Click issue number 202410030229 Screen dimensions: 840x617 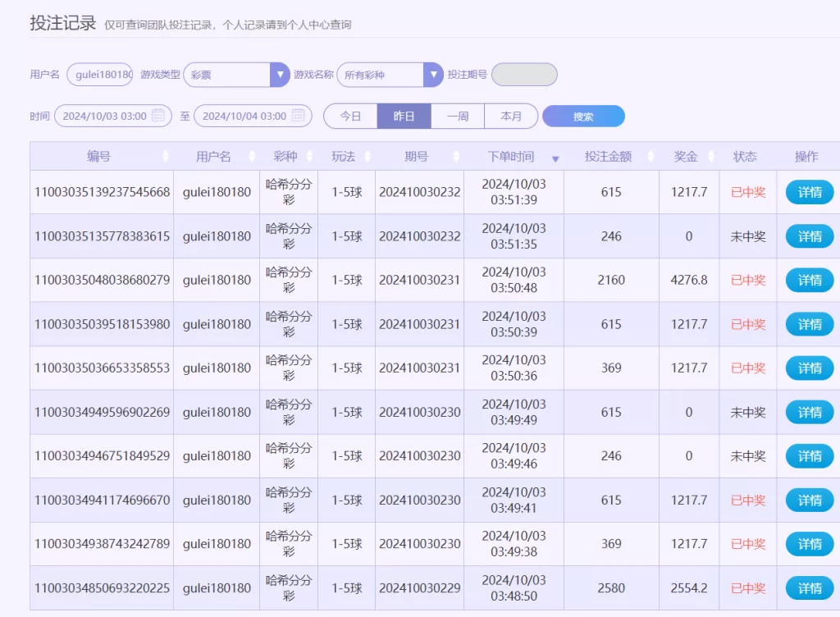click(x=419, y=588)
